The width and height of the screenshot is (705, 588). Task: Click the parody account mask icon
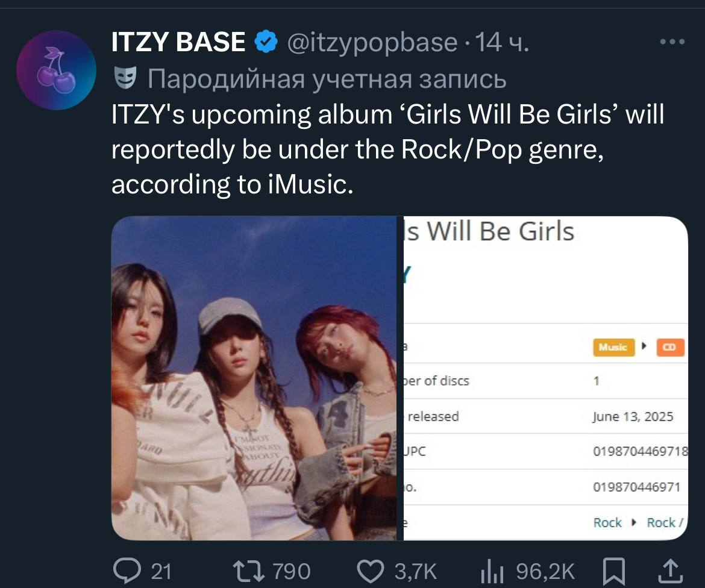(x=125, y=78)
